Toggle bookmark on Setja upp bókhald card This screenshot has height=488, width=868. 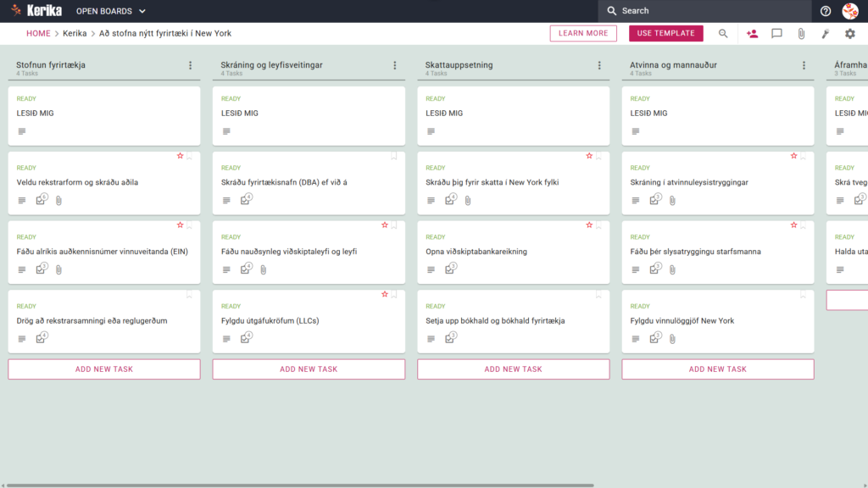pos(598,295)
